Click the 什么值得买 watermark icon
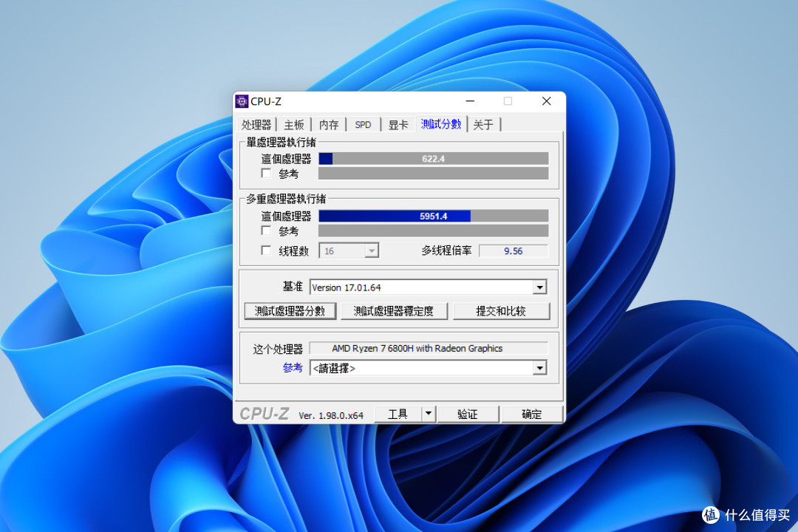This screenshot has height=532, width=798. (710, 515)
